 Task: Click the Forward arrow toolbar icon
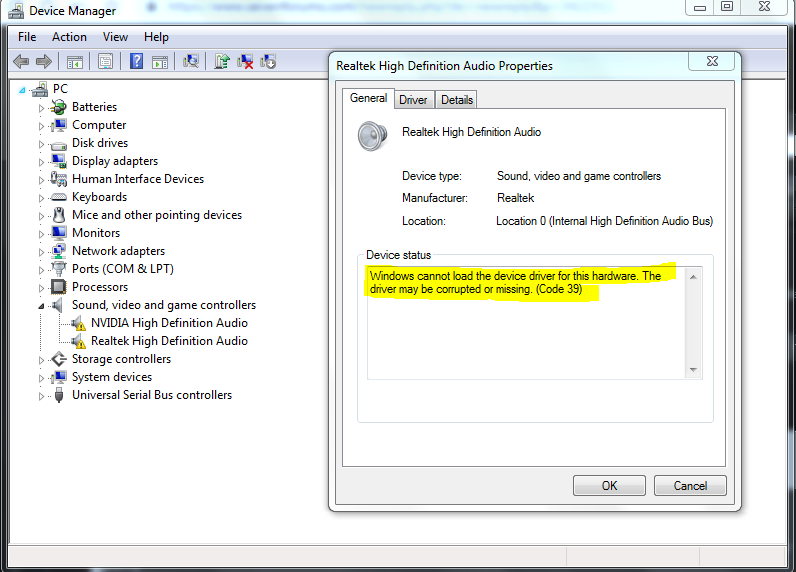click(44, 62)
